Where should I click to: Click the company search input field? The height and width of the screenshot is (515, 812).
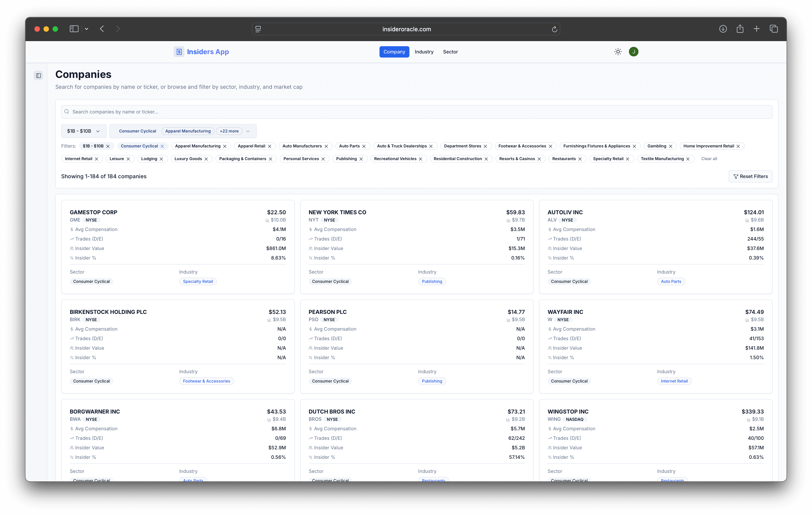(x=416, y=112)
